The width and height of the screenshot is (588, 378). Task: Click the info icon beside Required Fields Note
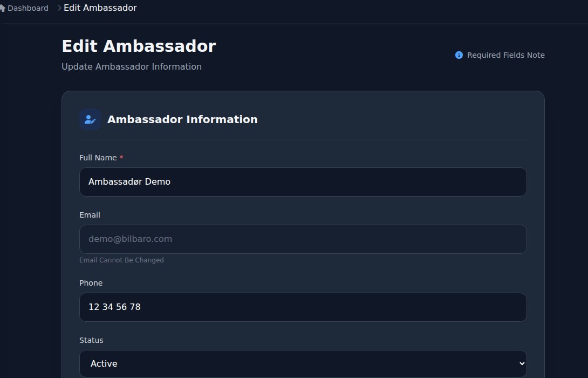pos(459,55)
